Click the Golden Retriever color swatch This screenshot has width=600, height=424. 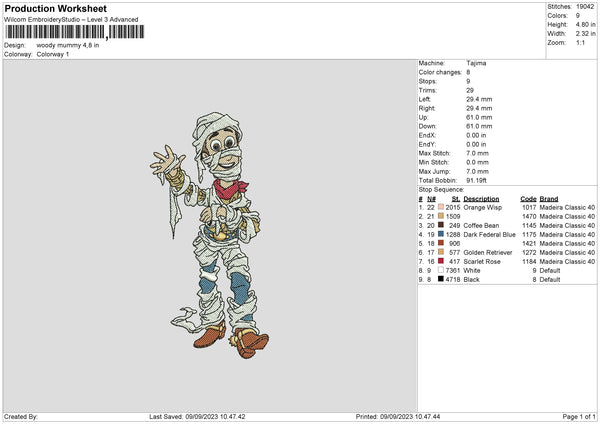(441, 252)
